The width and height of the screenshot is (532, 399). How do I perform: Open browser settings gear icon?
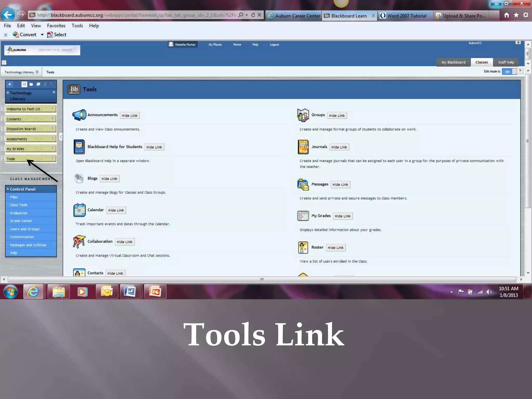[x=526, y=15]
